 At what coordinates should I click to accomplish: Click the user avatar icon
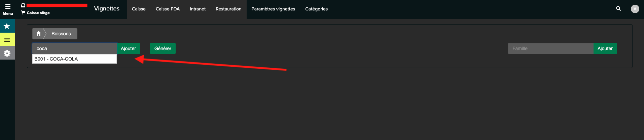pyautogui.click(x=635, y=9)
